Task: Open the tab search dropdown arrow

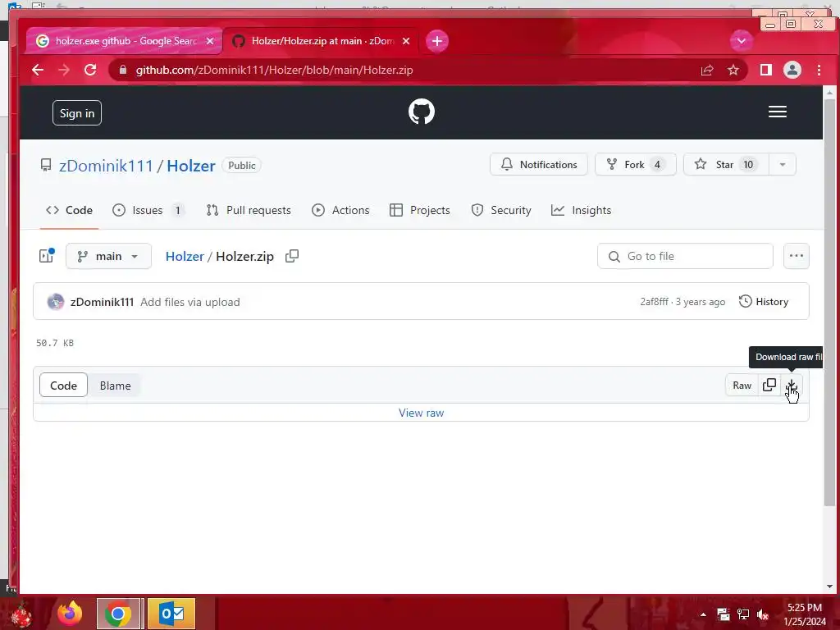Action: tap(742, 41)
